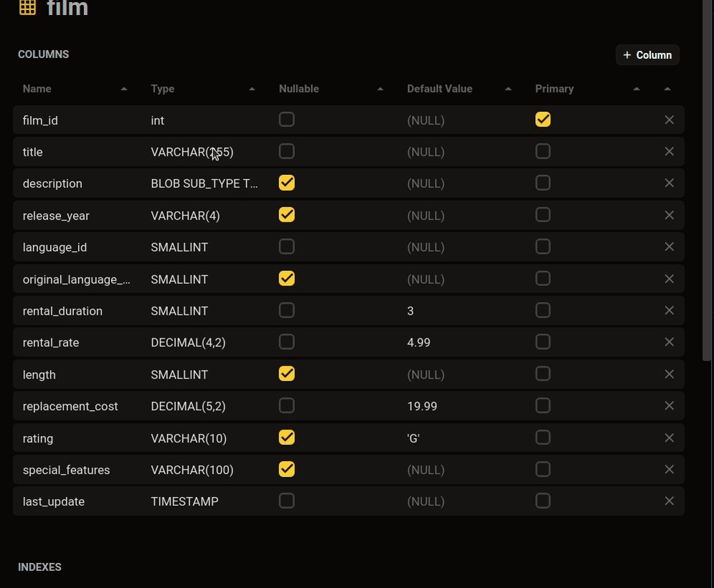Screen dimensions: 714x588
Task: Edit the default value 4.99
Action: 418,342
